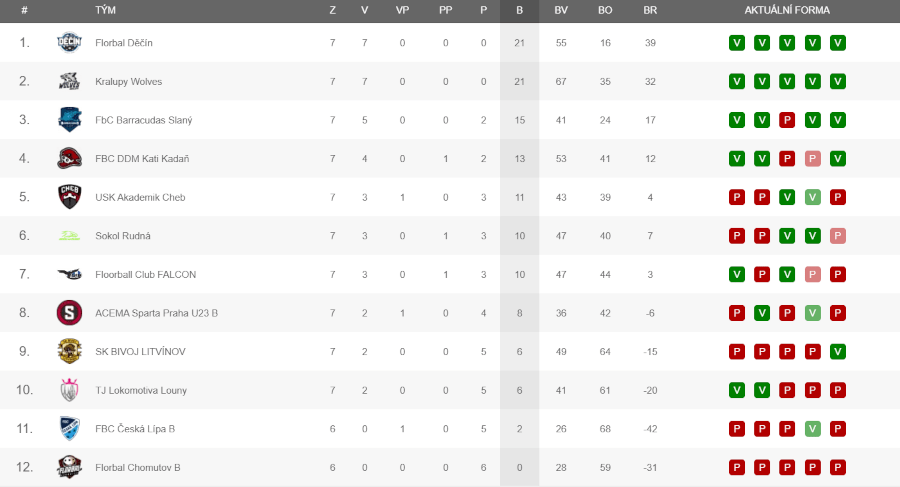The image size is (900, 487).
Task: Open Sokol Rudná team link
Action: [123, 236]
